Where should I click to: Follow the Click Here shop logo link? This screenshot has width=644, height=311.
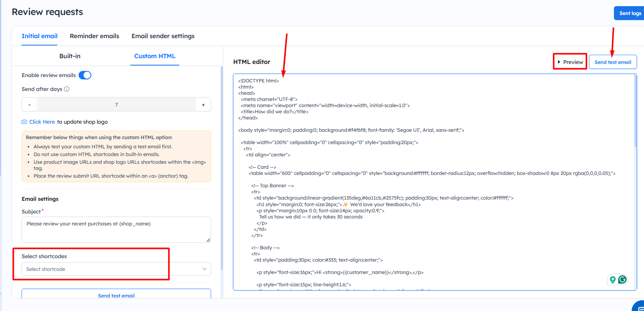tap(42, 122)
